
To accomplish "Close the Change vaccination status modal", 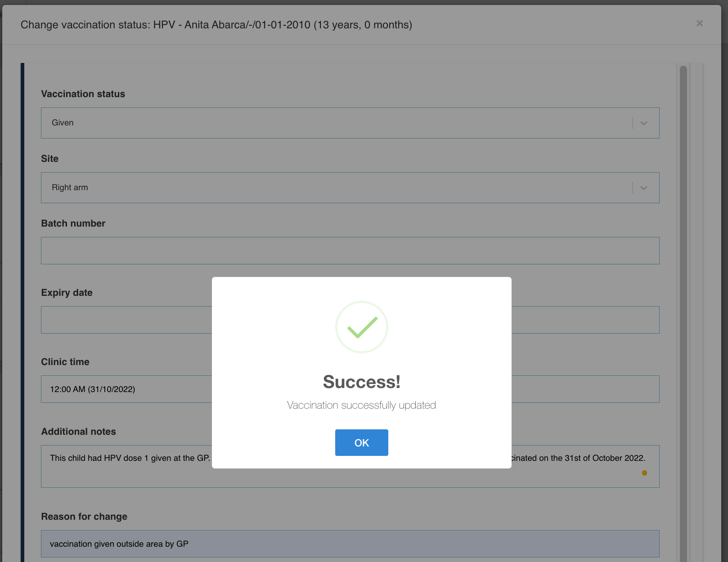I will click(x=699, y=23).
